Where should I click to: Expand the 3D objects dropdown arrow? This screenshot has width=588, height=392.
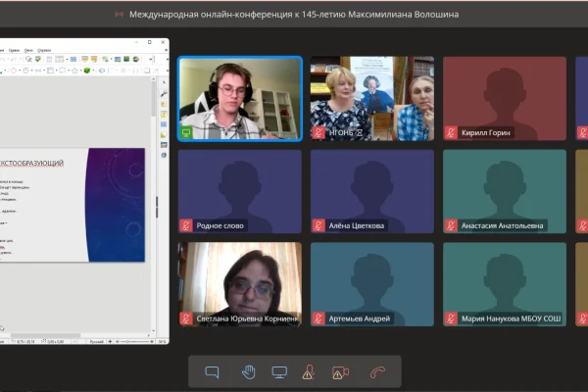(95, 71)
